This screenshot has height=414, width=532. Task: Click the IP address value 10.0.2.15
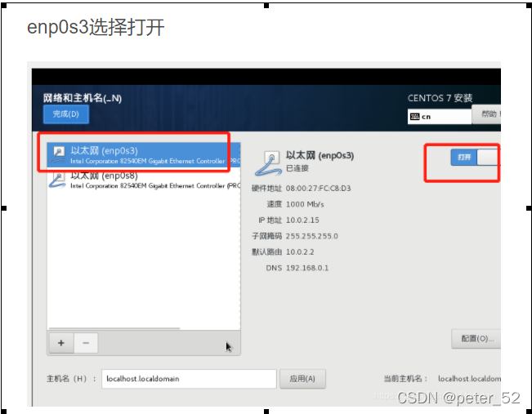coord(302,220)
